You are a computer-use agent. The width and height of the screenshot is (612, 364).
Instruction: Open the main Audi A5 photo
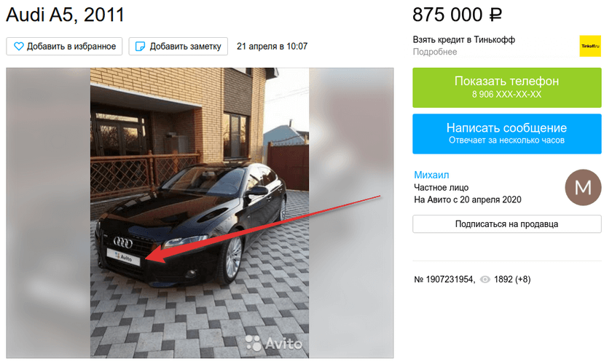[x=200, y=213]
